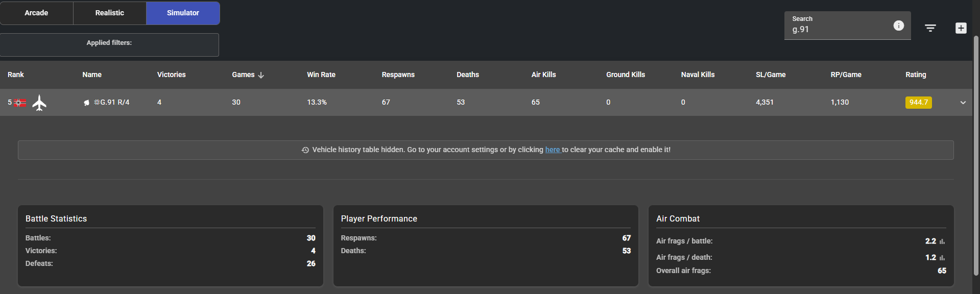Click the history icon in the hidden-table notice
Screen dimensions: 980x294
point(305,150)
